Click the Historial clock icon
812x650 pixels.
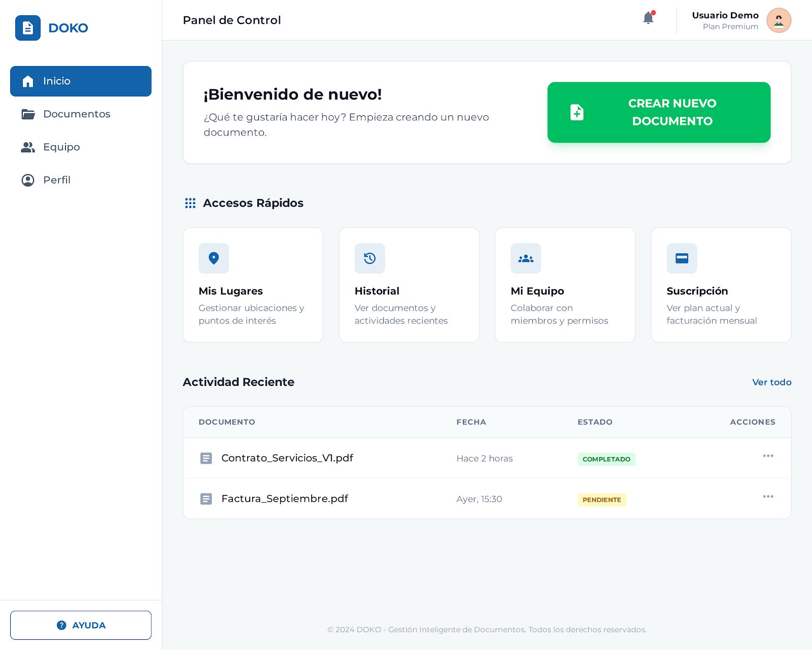tap(370, 258)
